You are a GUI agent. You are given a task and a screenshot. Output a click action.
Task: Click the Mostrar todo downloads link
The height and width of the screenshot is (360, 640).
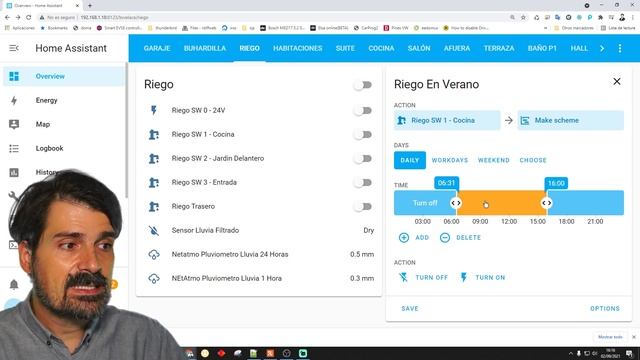pos(610,337)
